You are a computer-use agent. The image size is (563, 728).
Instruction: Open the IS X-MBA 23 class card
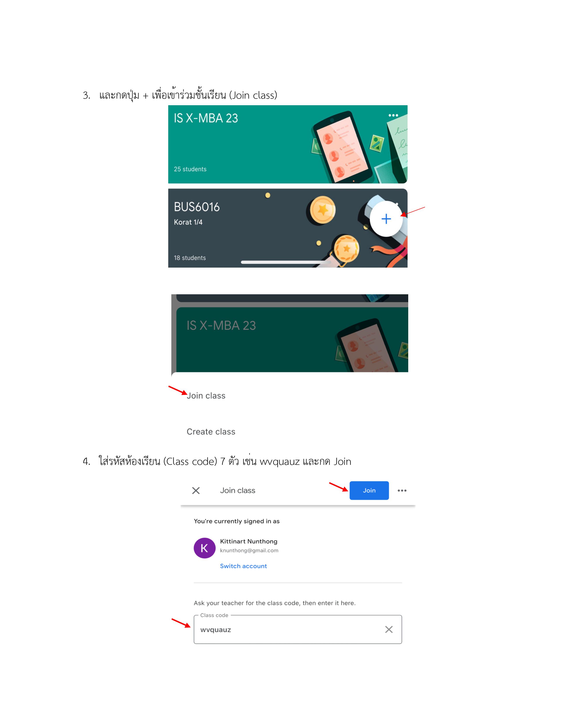pyautogui.click(x=287, y=144)
